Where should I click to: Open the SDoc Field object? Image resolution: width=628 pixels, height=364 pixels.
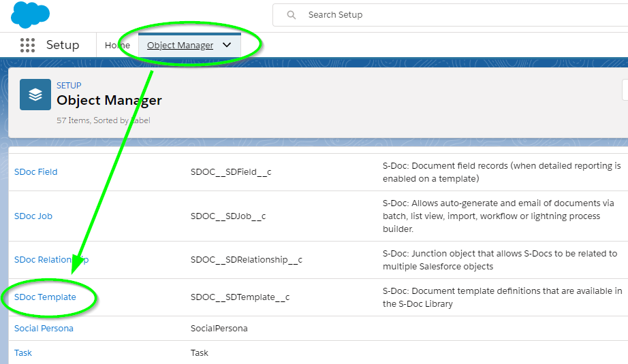[x=35, y=171]
